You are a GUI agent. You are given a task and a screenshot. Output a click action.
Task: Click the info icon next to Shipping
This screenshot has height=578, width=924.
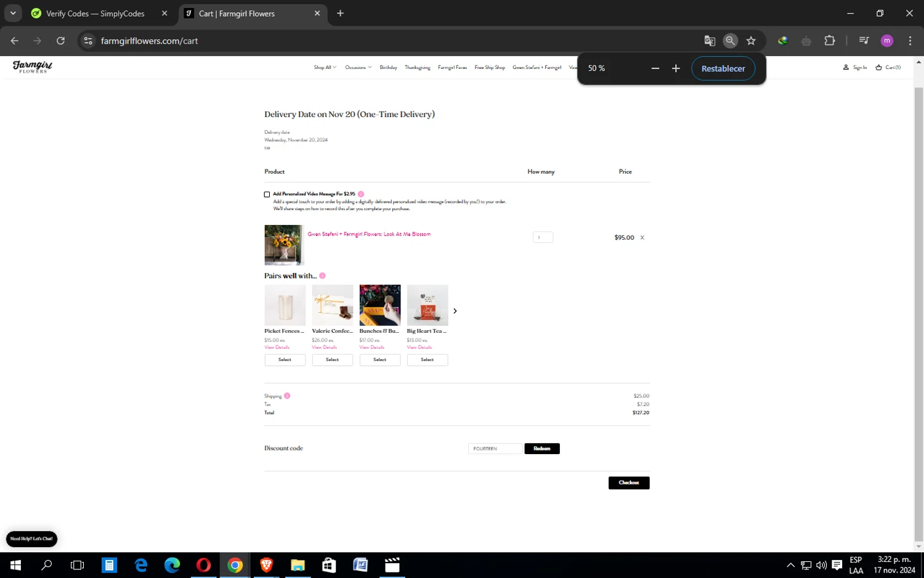pos(287,396)
